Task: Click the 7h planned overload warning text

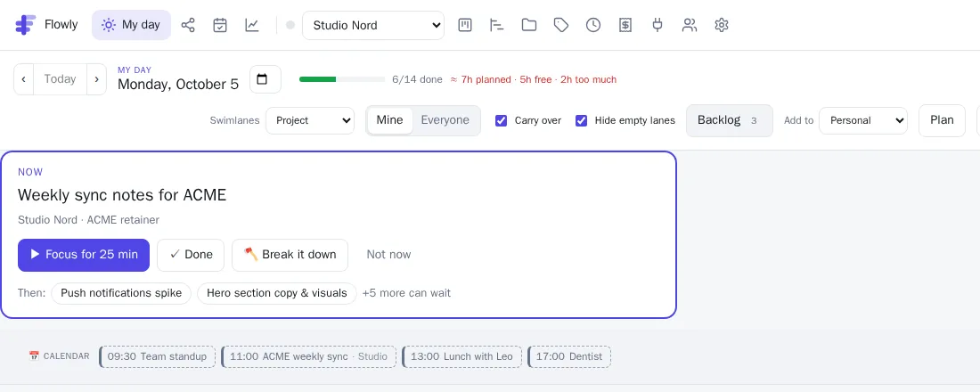Action: coord(534,79)
